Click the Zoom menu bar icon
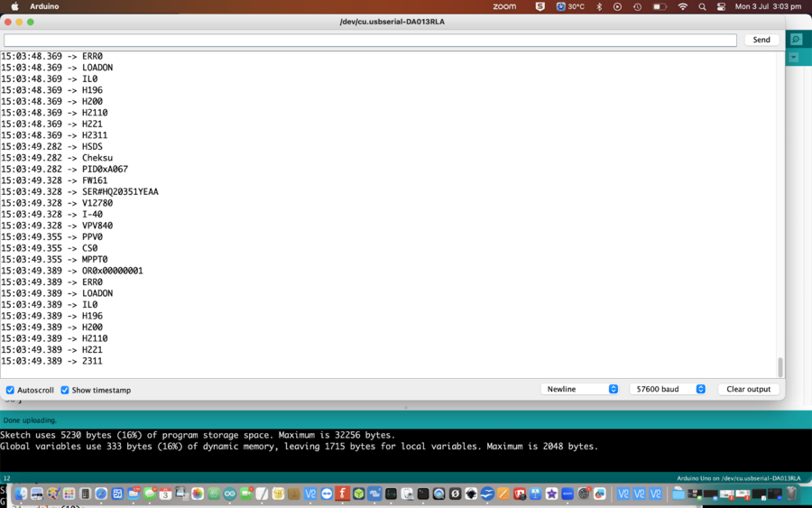This screenshot has height=508, width=812. click(504, 6)
